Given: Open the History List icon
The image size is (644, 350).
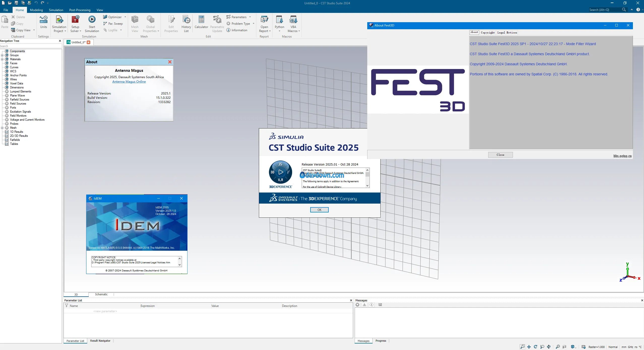Looking at the screenshot, I should (x=186, y=20).
